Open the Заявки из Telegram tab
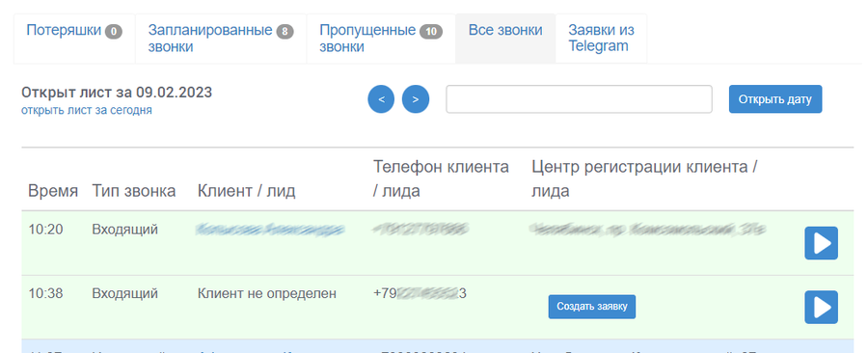Viewport: 868px width, 353px height. 601,39
